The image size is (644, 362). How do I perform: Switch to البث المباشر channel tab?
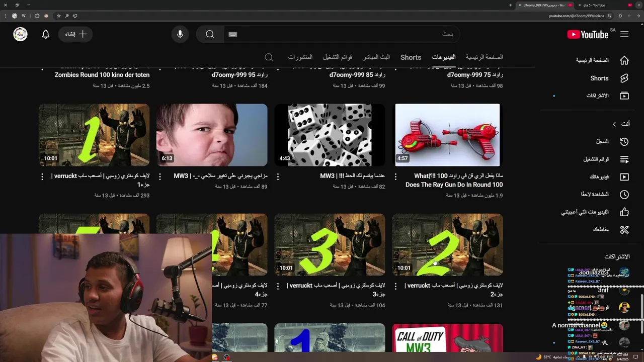pos(376,57)
